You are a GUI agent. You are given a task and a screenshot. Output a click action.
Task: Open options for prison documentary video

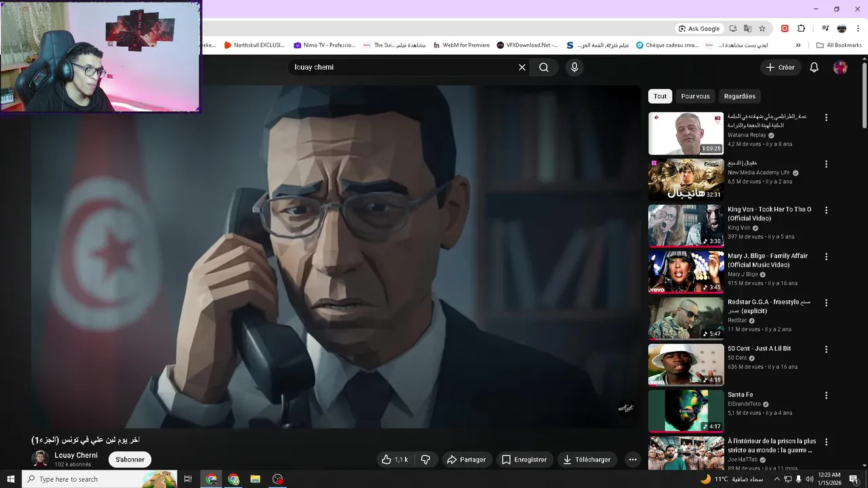point(826,442)
